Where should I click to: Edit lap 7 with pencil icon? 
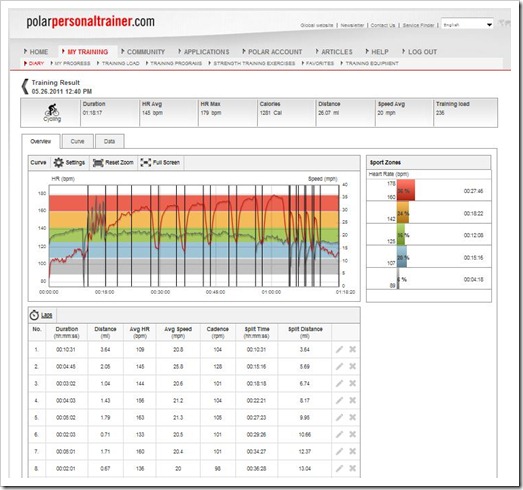[x=339, y=451]
